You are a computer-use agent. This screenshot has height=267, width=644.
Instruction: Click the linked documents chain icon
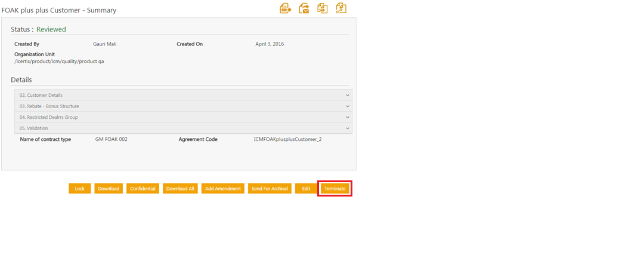(341, 8)
